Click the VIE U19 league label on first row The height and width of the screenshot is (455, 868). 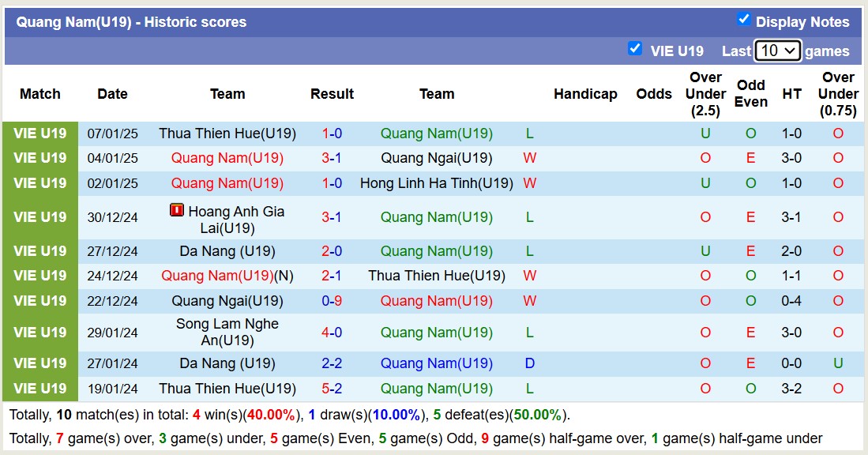(39, 133)
